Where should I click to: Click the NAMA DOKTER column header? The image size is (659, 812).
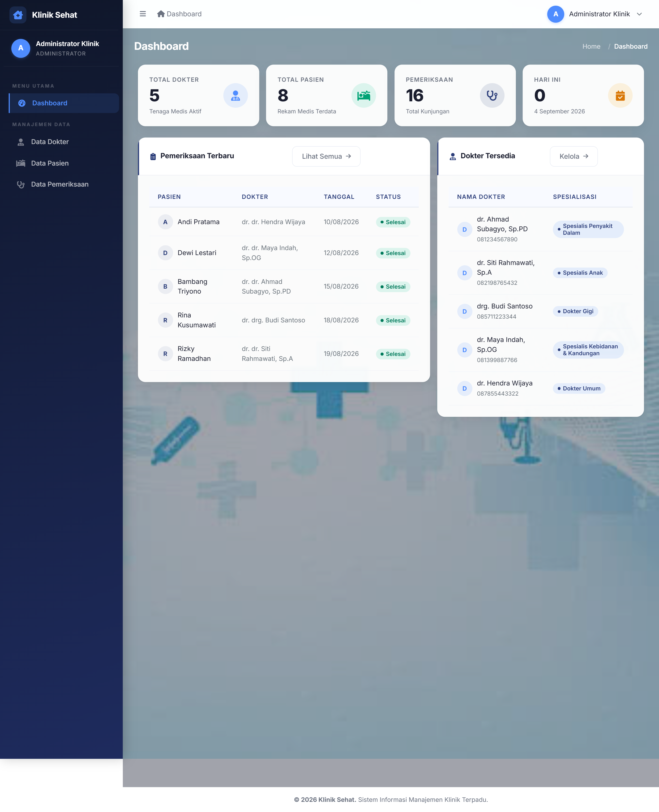(481, 197)
